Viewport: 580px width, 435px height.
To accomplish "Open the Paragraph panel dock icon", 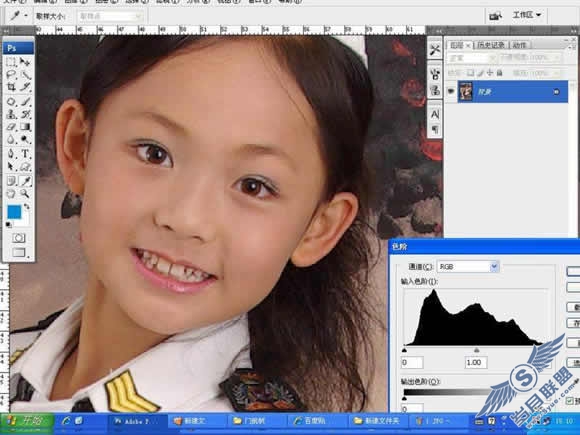I will pos(435,129).
